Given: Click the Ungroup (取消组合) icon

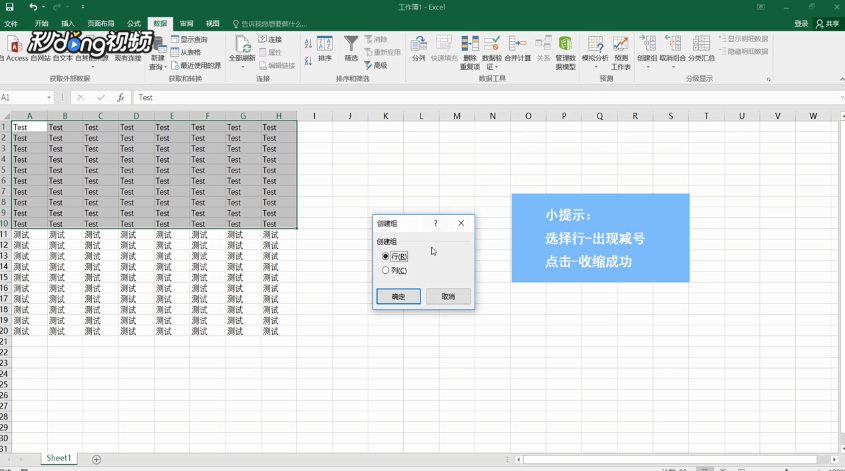Looking at the screenshot, I should tap(673, 44).
